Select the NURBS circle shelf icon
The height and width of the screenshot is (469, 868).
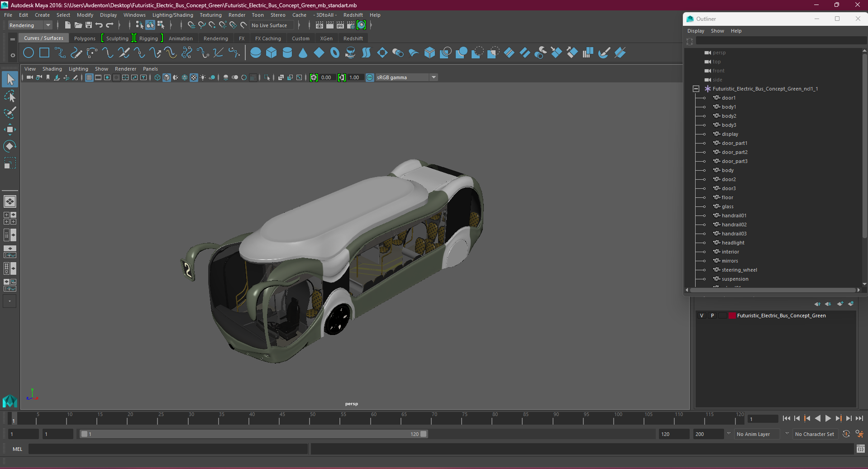click(29, 53)
